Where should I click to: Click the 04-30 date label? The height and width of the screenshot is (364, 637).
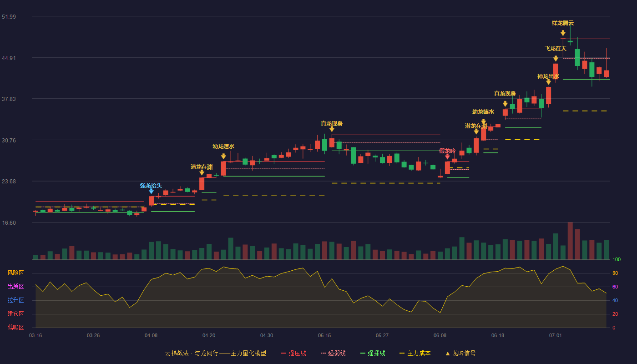[267, 335]
